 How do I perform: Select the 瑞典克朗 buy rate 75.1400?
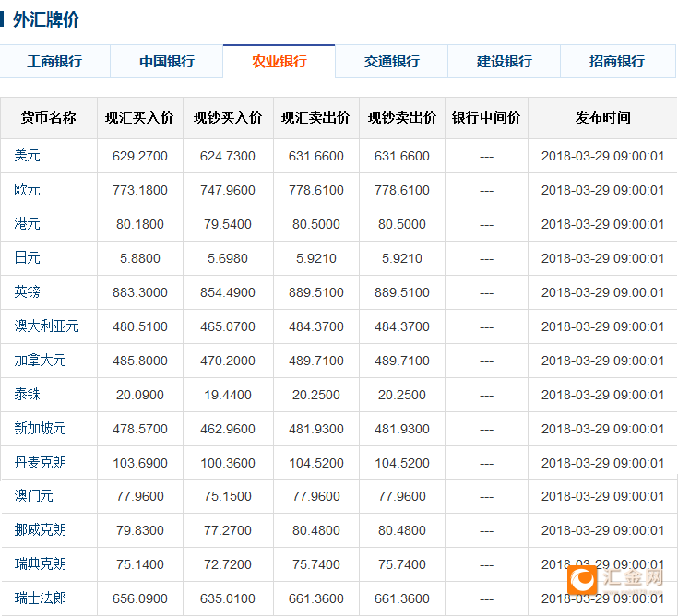[x=139, y=564]
